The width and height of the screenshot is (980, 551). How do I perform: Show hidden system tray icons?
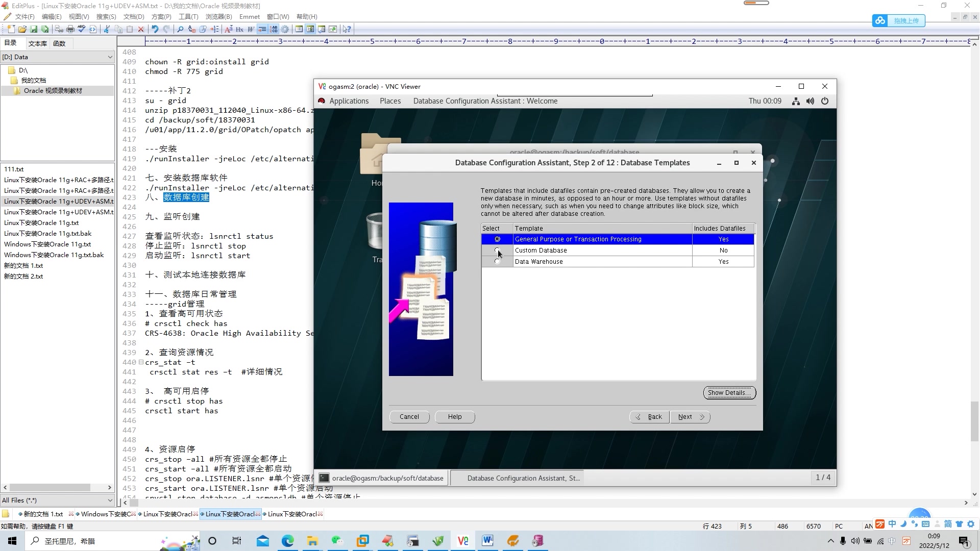[830, 541]
